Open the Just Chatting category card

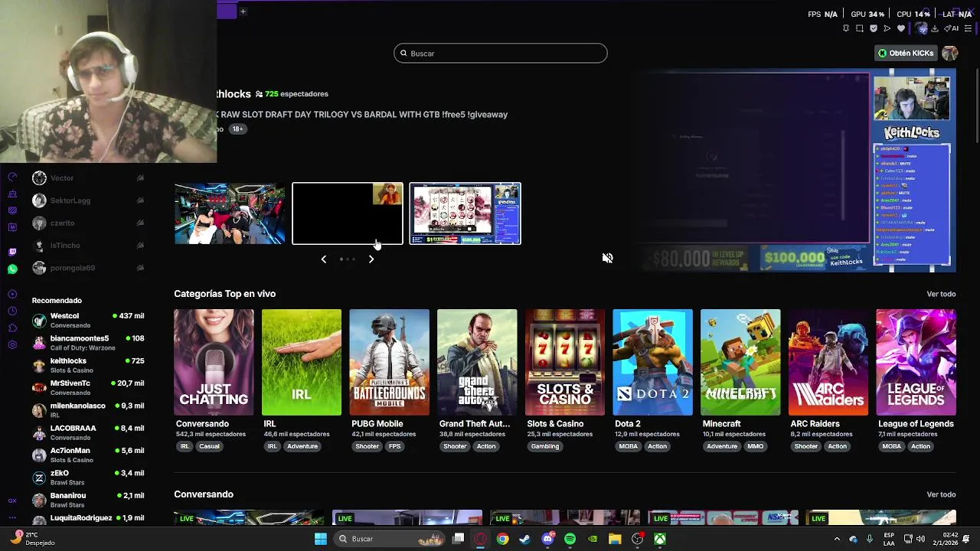(214, 362)
